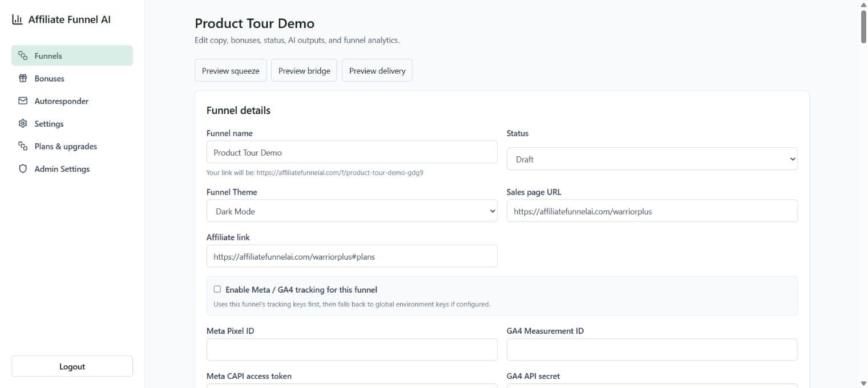Viewport: 868px width, 388px height.
Task: Click the scrollbar down arrow
Action: click(x=863, y=383)
